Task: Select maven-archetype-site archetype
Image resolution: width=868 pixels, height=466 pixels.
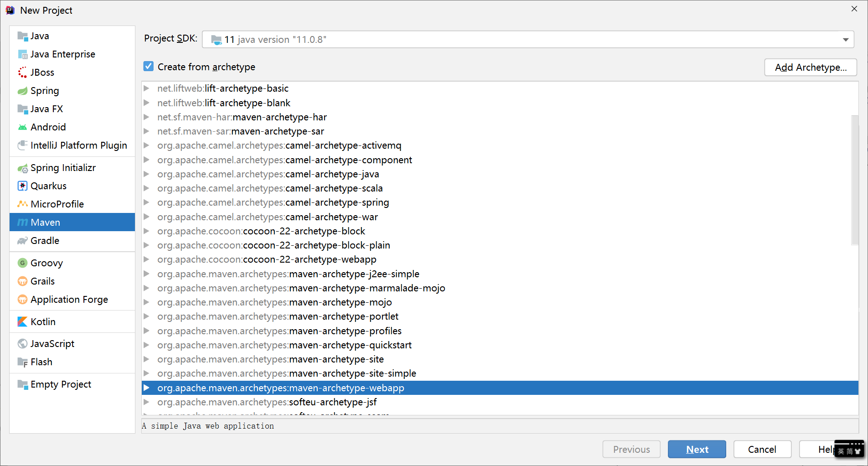Action: pos(500,359)
